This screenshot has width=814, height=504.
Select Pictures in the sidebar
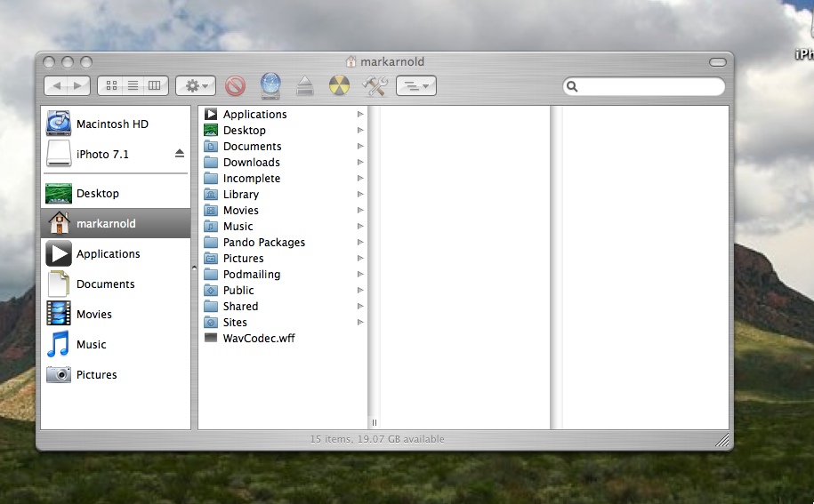116,374
